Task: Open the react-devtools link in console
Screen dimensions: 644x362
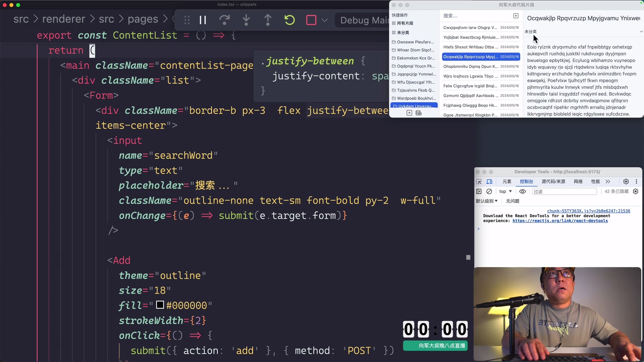Action: point(560,221)
